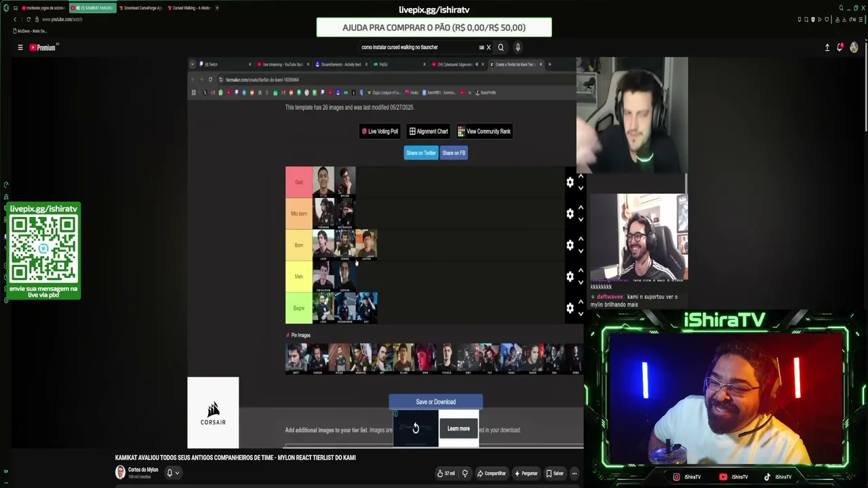Click View Community Rank button
868x488 pixels.
coord(484,131)
